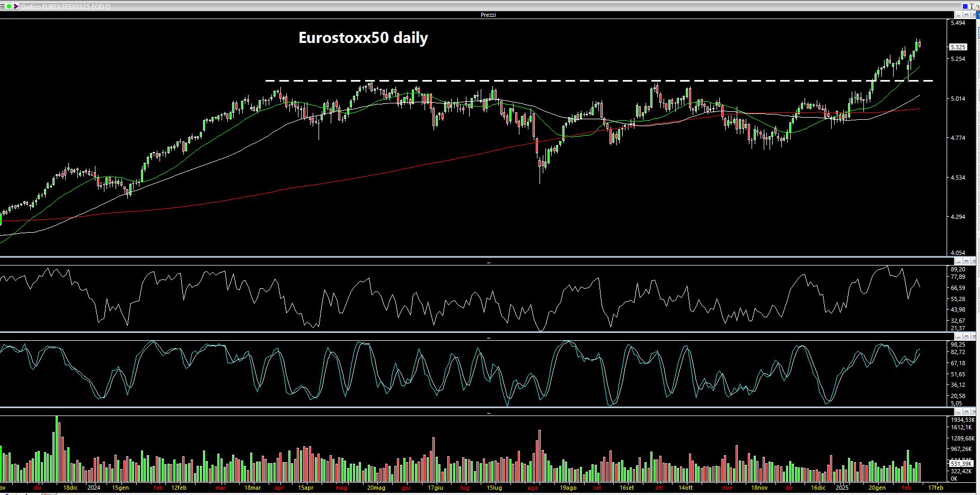Screen dimensions: 980x495
Task: Click the 1934,53K volume scale value
Action: 963,420
